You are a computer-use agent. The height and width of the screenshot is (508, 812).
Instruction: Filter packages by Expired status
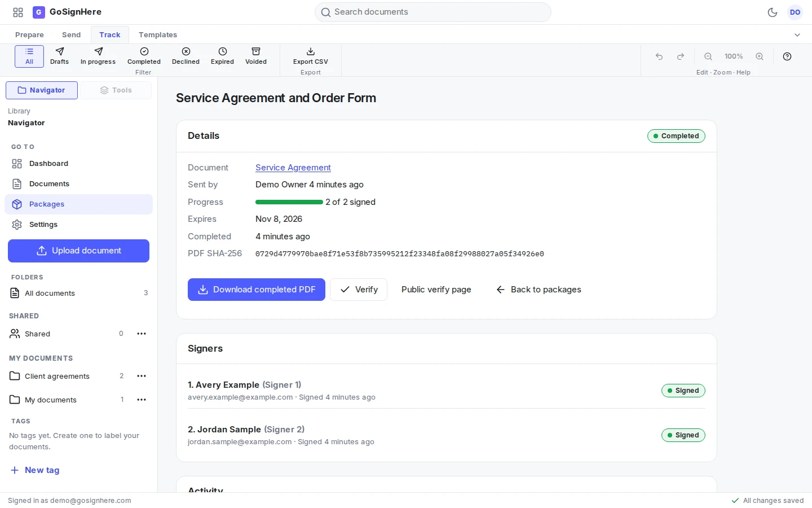point(222,56)
